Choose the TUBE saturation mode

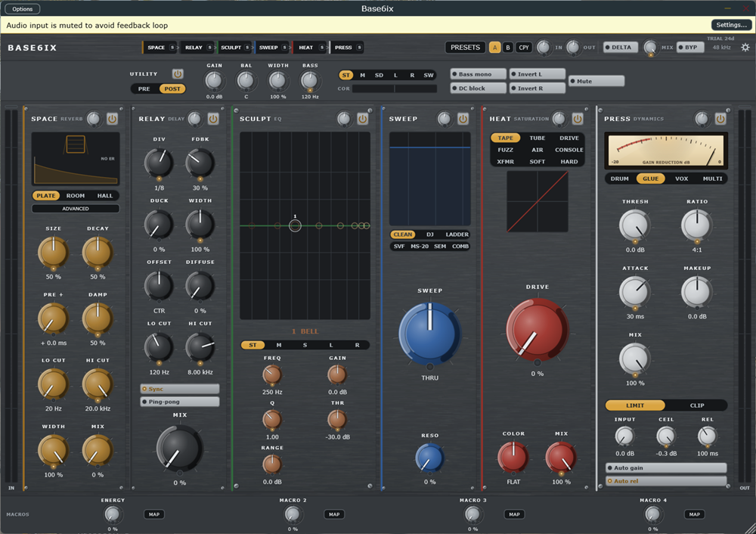(x=537, y=138)
